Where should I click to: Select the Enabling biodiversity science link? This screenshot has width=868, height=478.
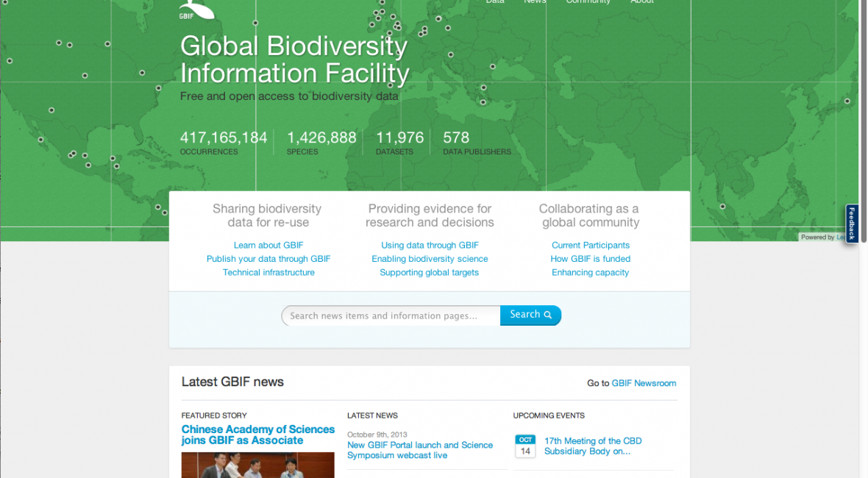coord(430,259)
